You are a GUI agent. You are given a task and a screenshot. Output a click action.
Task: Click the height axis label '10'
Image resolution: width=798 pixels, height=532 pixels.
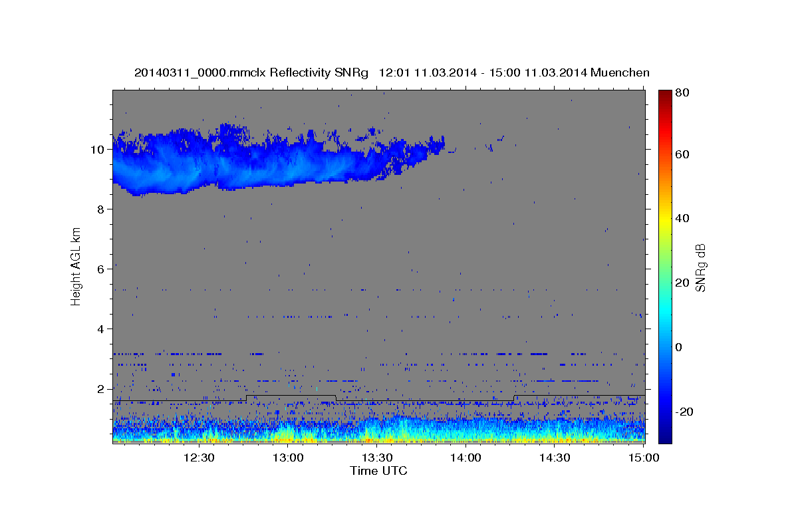pos(99,149)
